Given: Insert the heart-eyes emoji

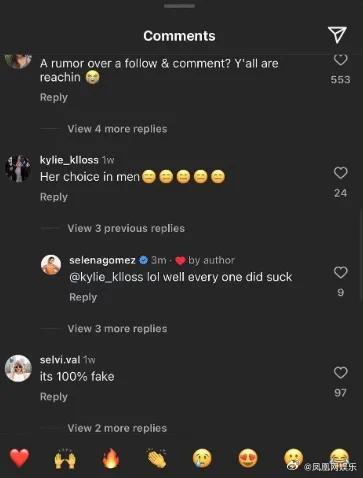Looking at the screenshot, I should pyautogui.click(x=248, y=458).
